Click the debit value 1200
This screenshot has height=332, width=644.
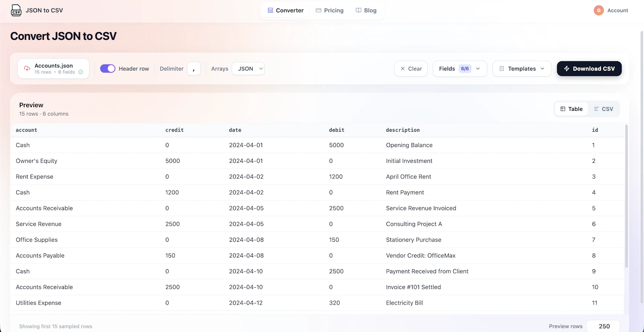(x=336, y=176)
